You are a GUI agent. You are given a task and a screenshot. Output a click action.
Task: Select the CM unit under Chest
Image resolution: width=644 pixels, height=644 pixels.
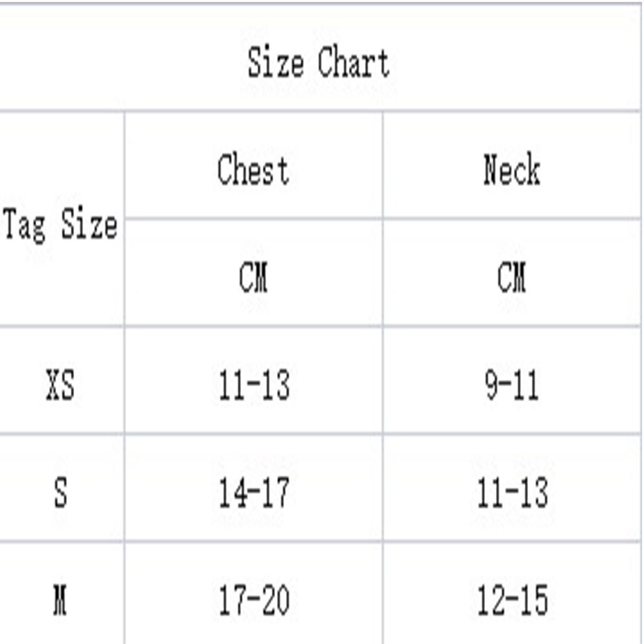tap(253, 278)
